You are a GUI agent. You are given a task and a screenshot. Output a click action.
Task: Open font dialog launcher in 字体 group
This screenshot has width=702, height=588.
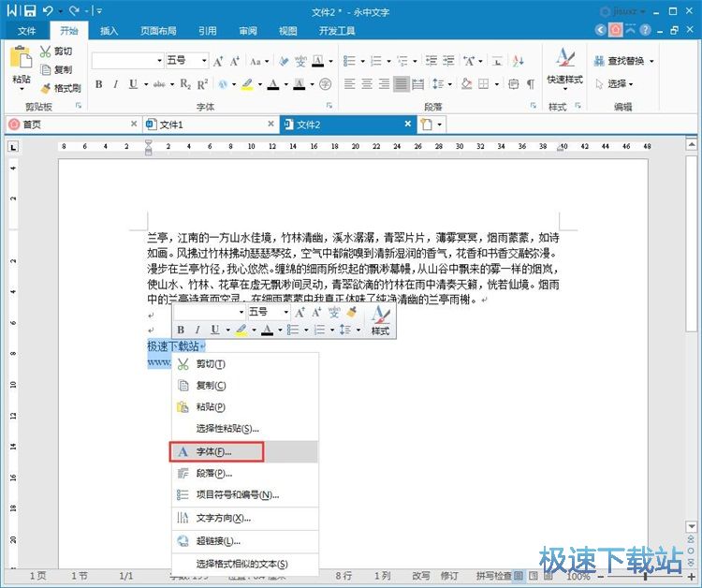329,105
